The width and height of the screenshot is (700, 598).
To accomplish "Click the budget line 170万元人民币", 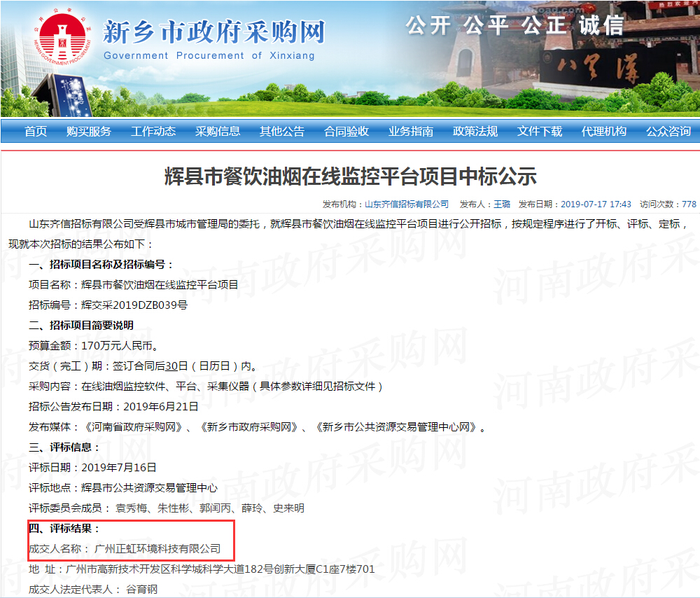I will 119,346.
